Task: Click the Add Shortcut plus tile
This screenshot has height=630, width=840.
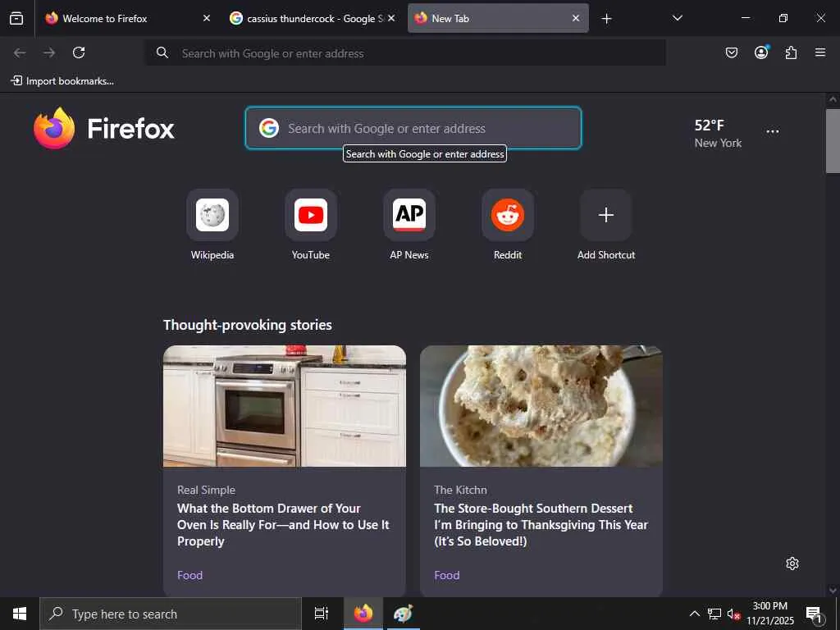Action: pos(606,215)
